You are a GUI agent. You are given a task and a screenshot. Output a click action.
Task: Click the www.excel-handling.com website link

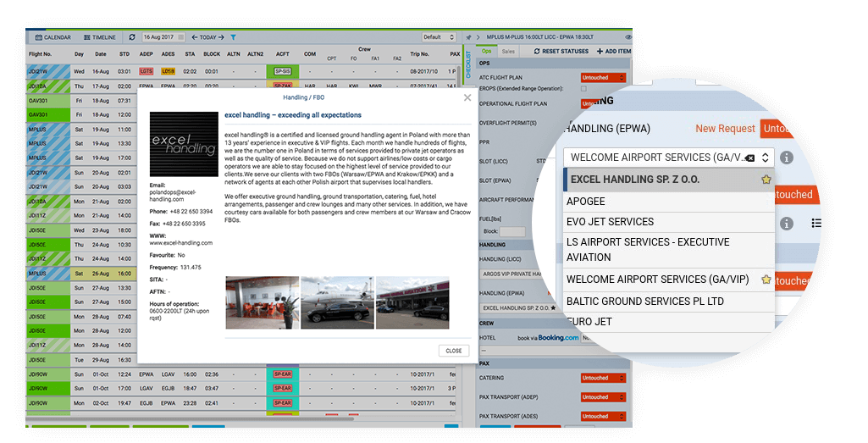[x=180, y=242]
